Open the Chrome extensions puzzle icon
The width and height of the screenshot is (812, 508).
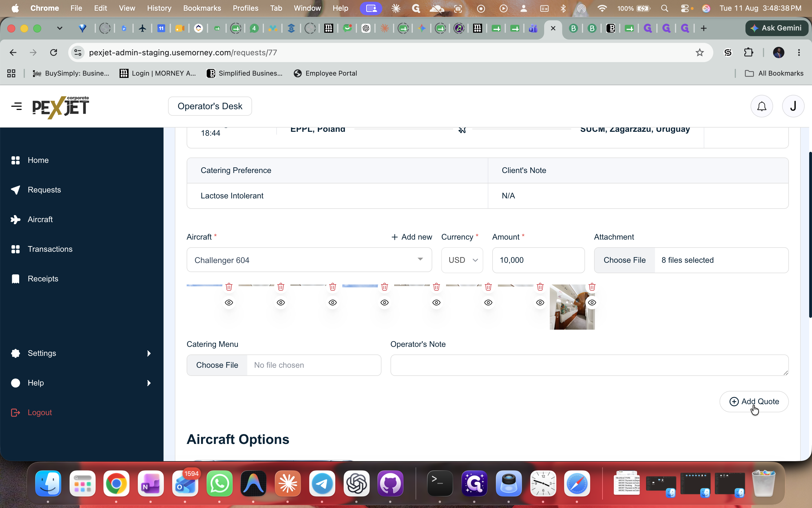(749, 52)
